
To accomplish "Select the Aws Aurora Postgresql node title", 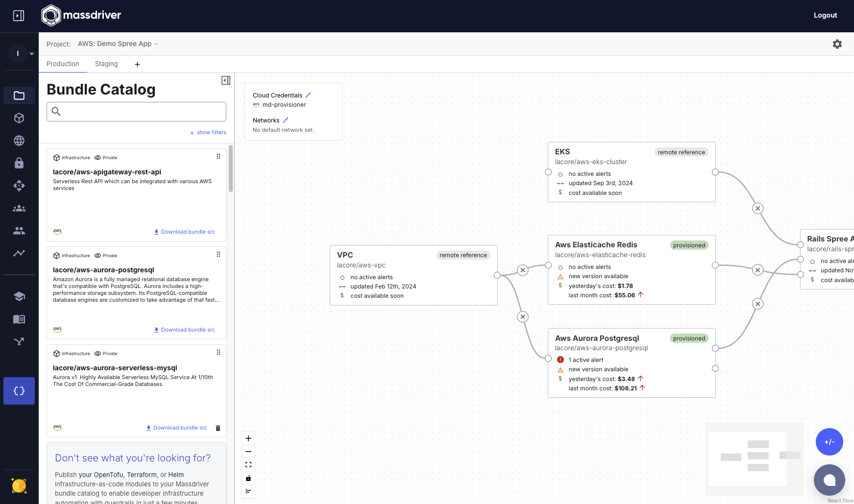I will pyautogui.click(x=597, y=338).
